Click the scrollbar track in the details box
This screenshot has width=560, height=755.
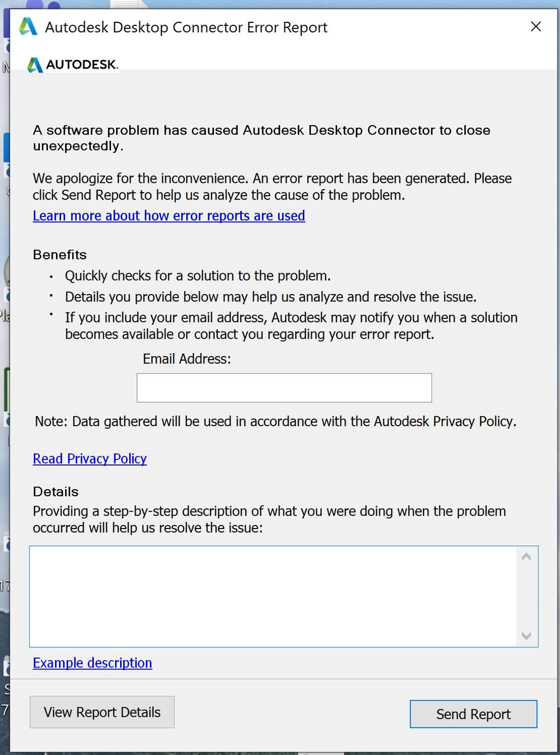coord(527,596)
